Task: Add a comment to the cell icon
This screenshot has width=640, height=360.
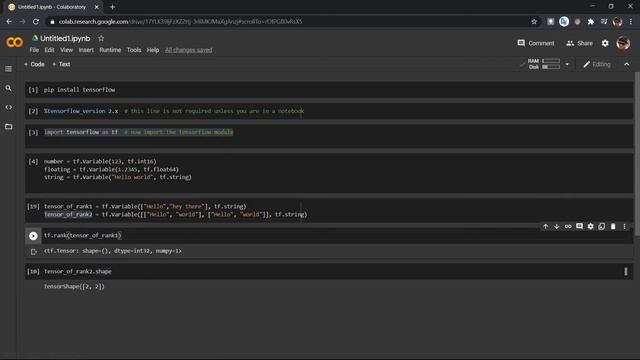Action: point(579,226)
